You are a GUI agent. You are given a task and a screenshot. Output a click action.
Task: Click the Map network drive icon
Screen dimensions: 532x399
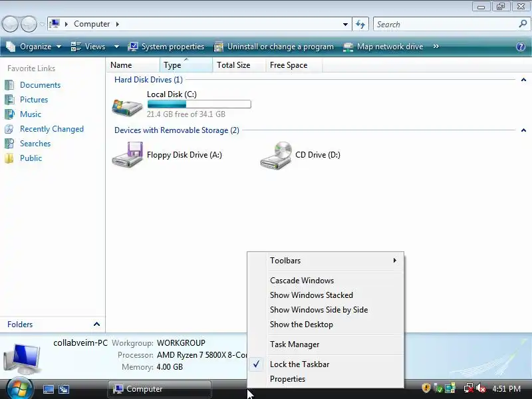[348, 47]
